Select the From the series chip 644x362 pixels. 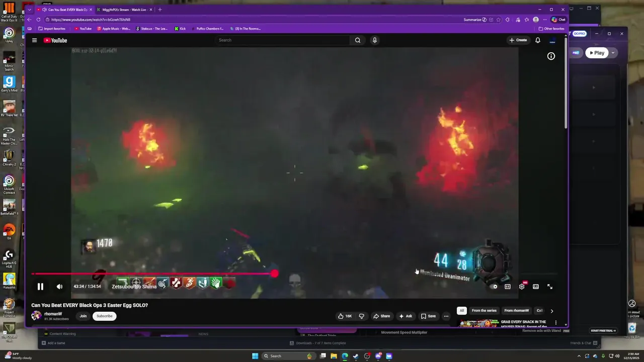click(x=484, y=311)
